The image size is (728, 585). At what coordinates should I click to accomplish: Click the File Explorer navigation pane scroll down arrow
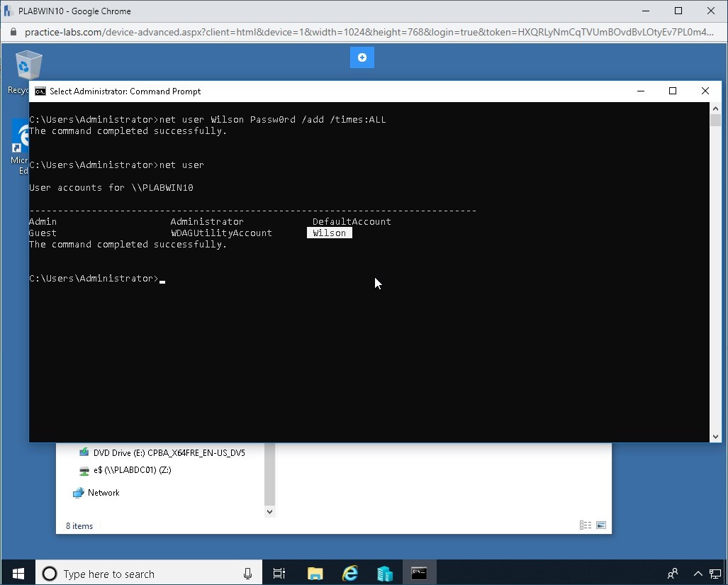[270, 512]
